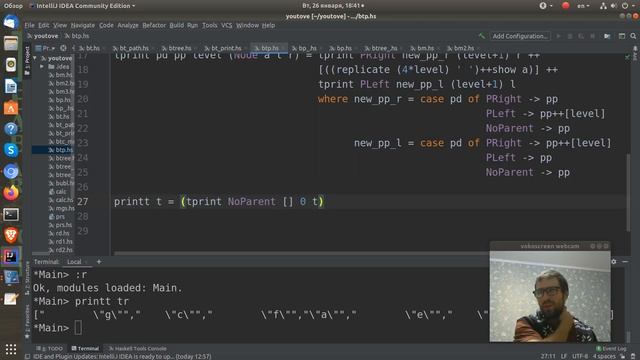Image resolution: width=640 pixels, height=360 pixels.
Task: Open the Build menu
Action: 176,25
